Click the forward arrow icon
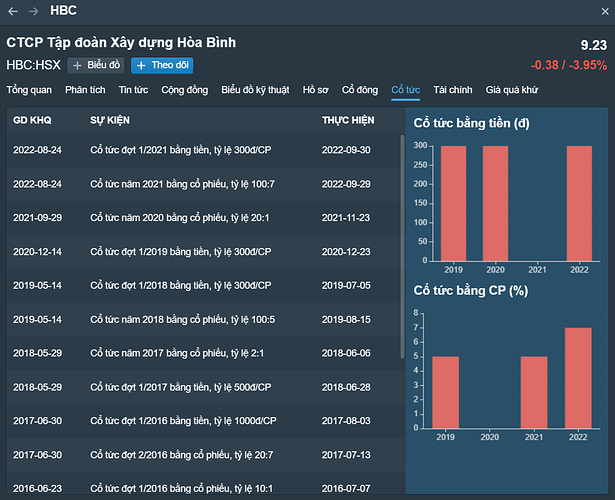The height and width of the screenshot is (500, 615). click(x=33, y=11)
